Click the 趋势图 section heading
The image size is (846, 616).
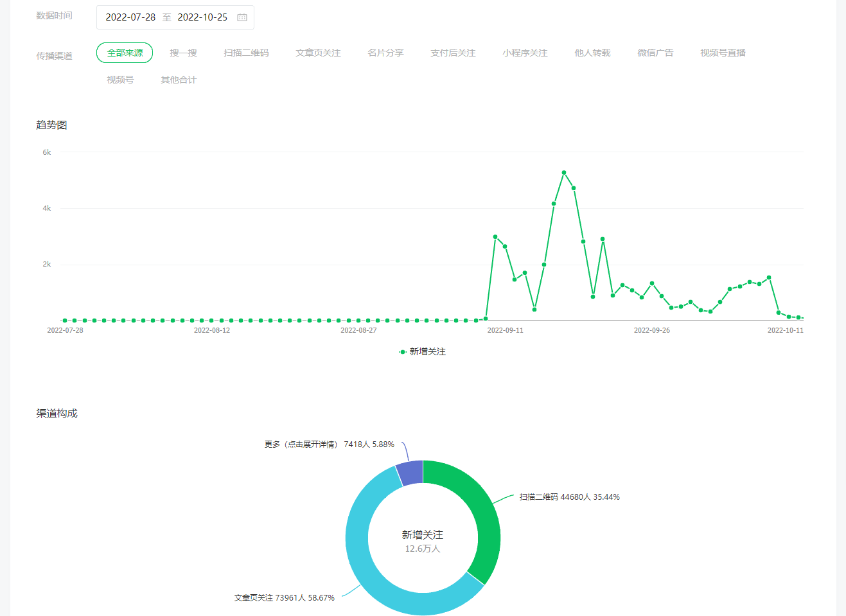point(51,125)
